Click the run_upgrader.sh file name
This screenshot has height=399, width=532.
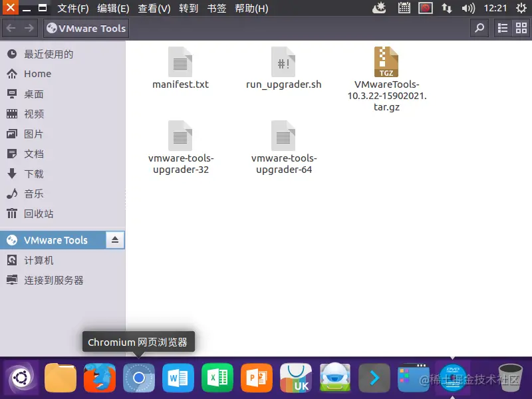point(284,84)
